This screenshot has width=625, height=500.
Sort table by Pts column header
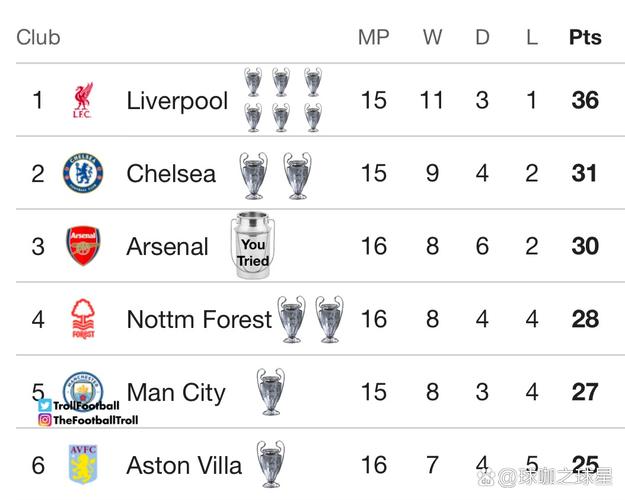click(x=585, y=37)
